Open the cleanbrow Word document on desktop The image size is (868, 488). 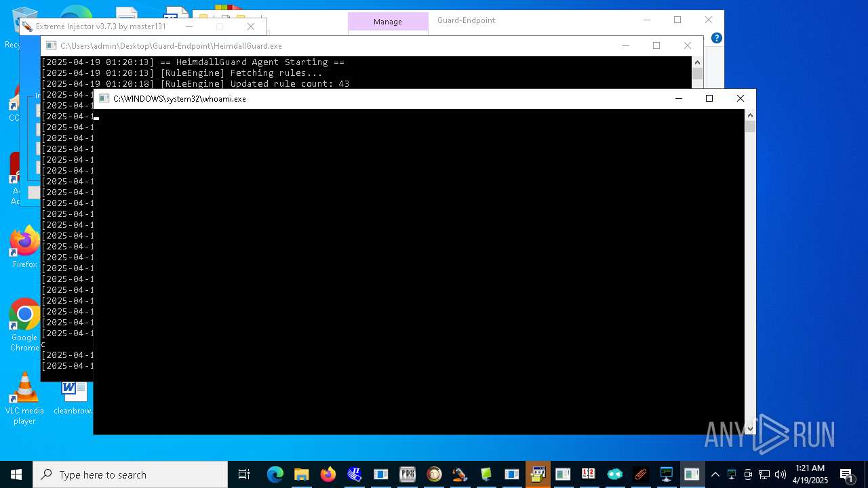(73, 399)
